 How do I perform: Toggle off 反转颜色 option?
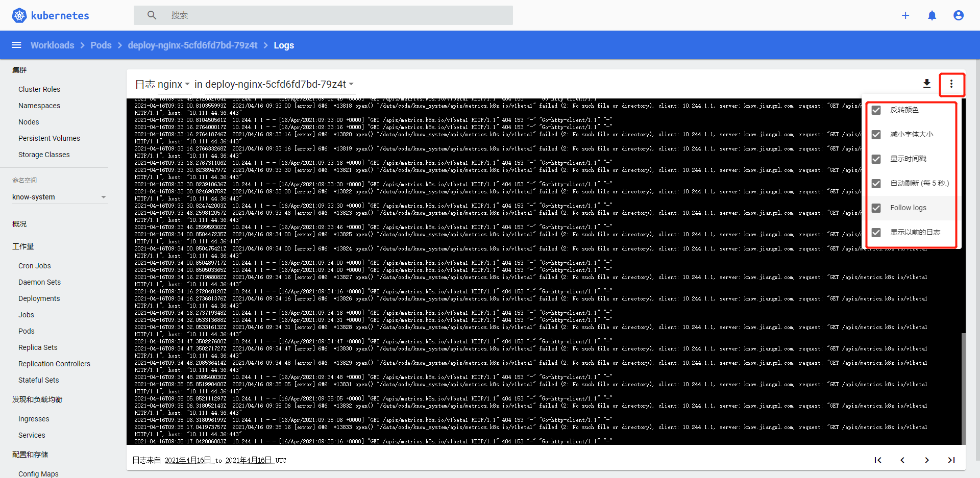[x=876, y=110]
